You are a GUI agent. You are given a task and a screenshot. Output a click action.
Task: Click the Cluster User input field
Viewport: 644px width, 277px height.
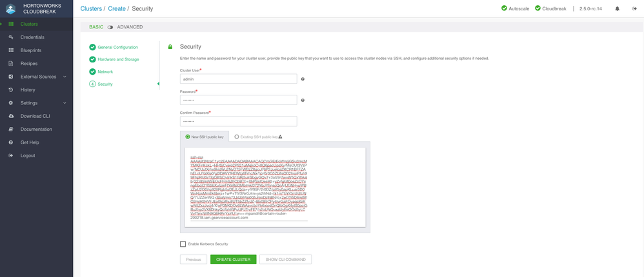(x=238, y=79)
